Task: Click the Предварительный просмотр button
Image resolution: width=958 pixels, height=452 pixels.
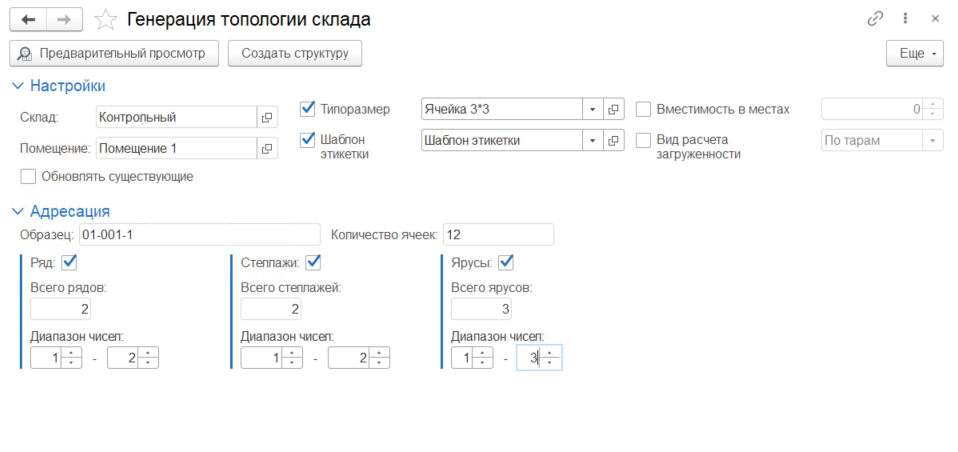Action: (113, 53)
